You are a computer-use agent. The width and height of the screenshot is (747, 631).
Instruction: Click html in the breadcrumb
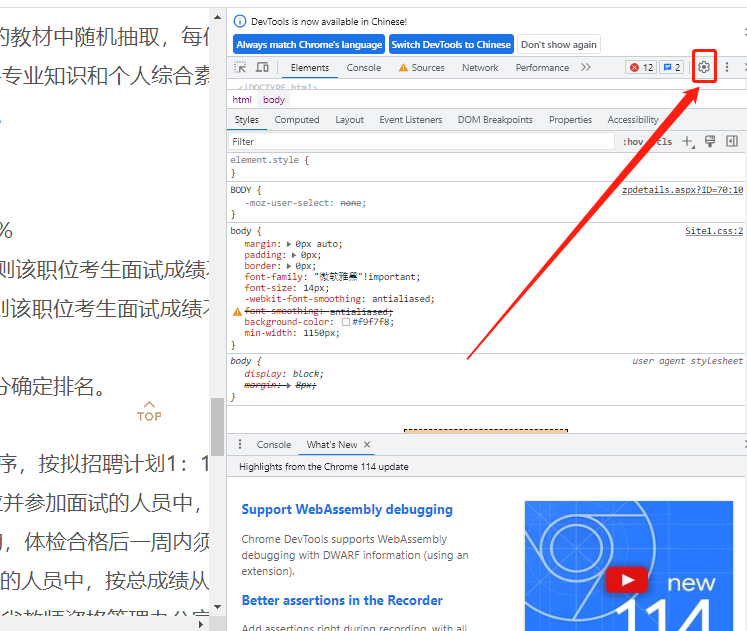click(x=242, y=100)
